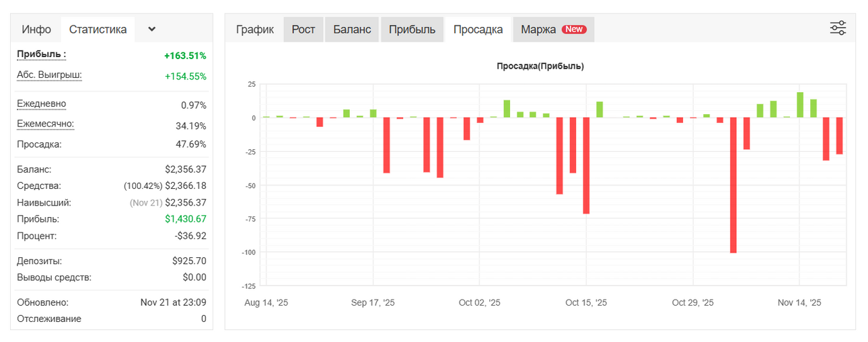Screen dimensions: 868x342
Task: Select the Просадка chart tab
Action: [478, 30]
